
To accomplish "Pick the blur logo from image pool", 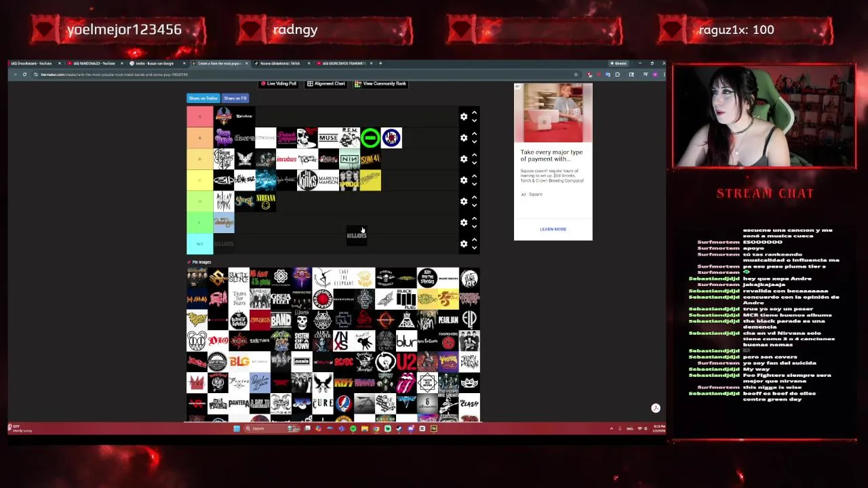I will point(407,341).
